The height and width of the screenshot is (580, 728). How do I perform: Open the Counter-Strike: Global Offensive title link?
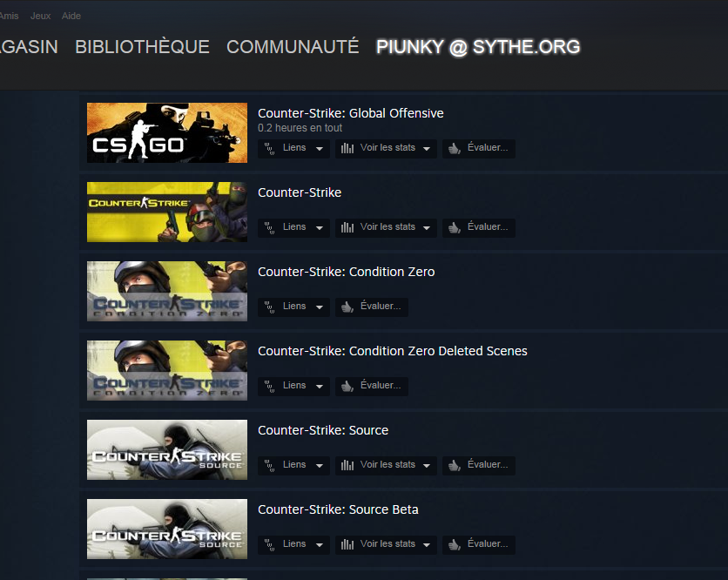coord(351,113)
